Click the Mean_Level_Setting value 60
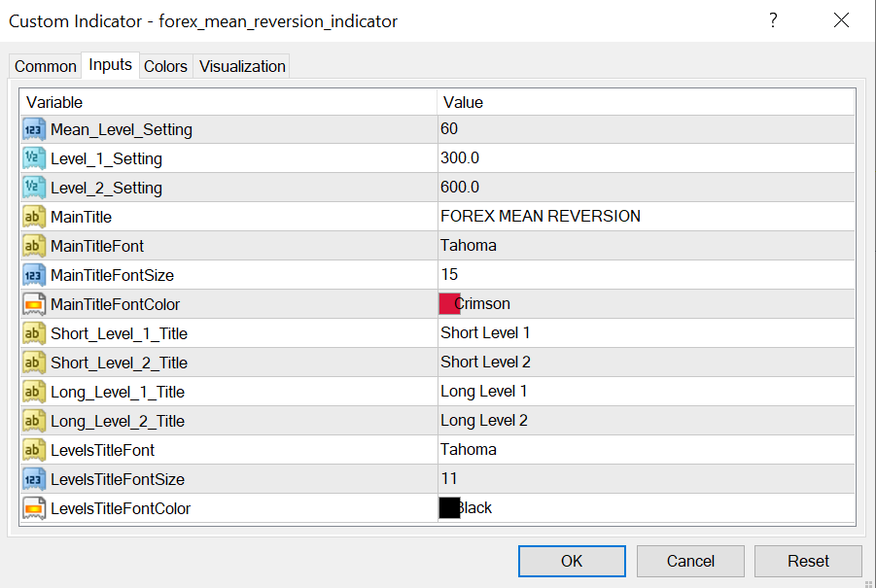 449,129
